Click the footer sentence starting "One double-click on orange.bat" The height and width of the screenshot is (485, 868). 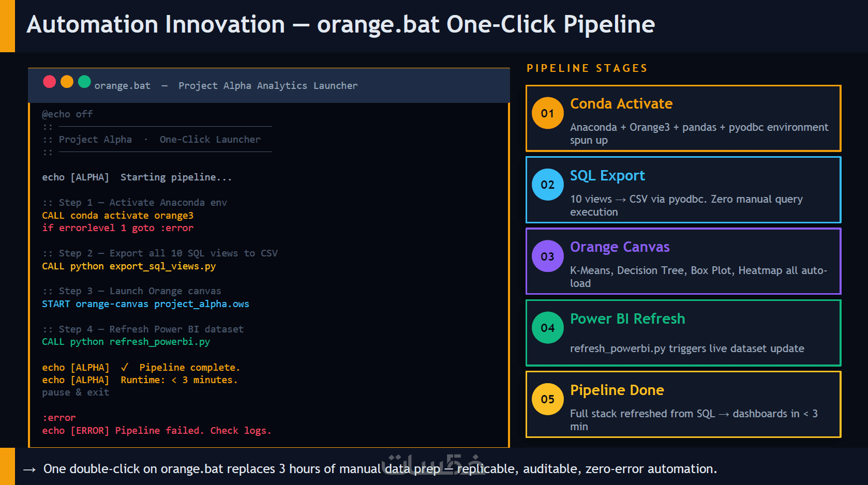click(380, 469)
